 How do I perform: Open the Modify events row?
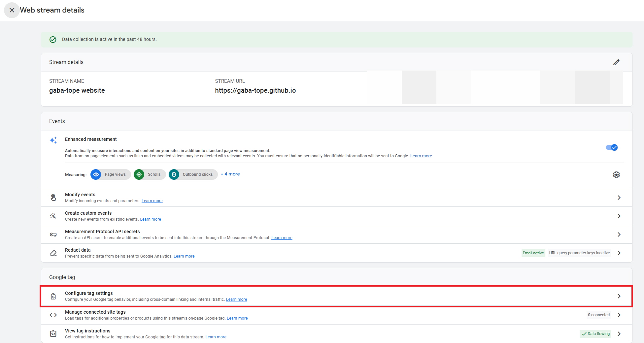click(x=337, y=198)
